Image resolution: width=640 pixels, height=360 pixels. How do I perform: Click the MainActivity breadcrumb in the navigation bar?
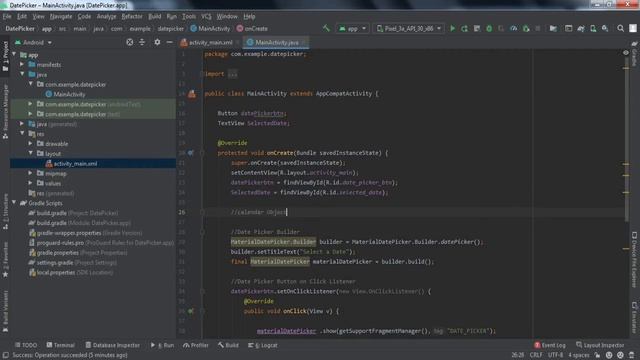(x=210, y=29)
